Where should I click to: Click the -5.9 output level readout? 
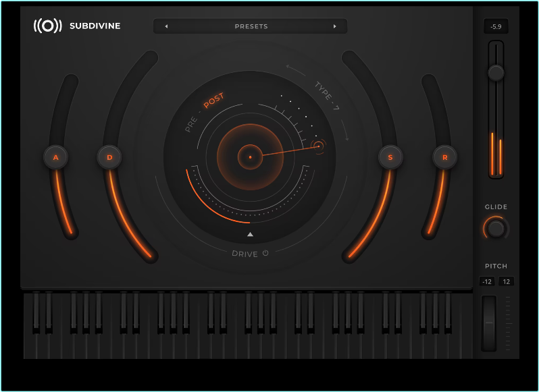[x=496, y=26]
